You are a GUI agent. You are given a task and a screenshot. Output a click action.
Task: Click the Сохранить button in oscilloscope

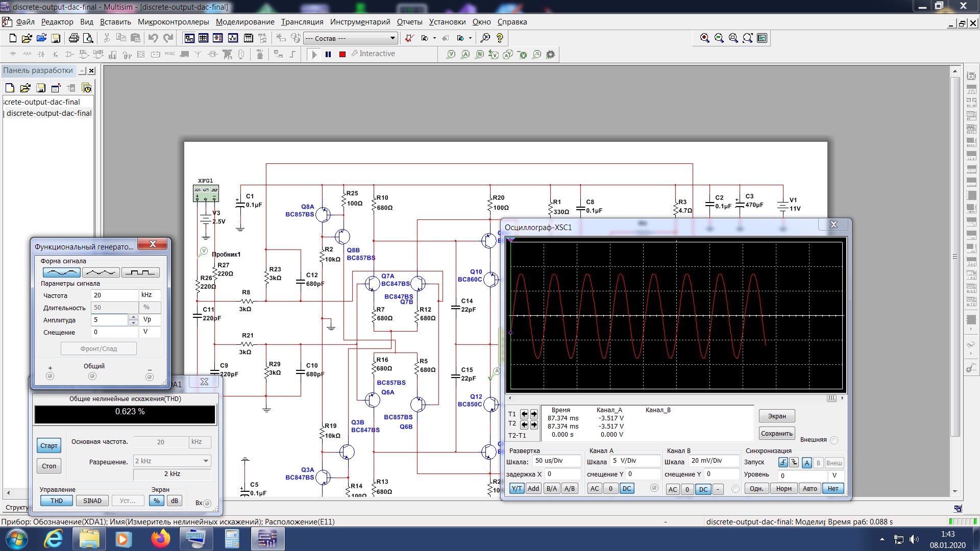(777, 434)
